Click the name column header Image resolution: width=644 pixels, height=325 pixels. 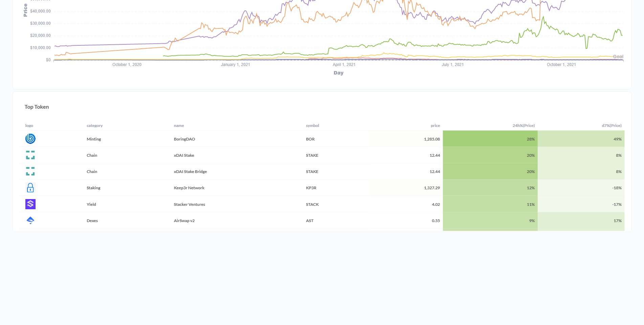tap(178, 125)
